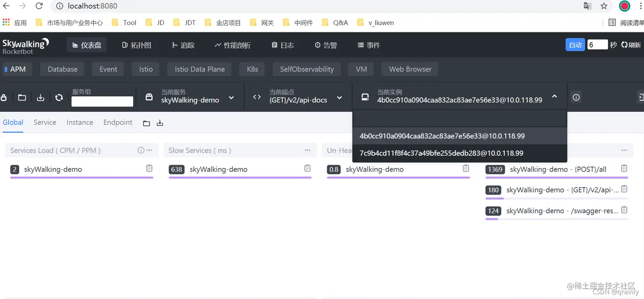Open the 拓扑图 topology menu
Viewport: 644px width, 299px height.
(136, 45)
